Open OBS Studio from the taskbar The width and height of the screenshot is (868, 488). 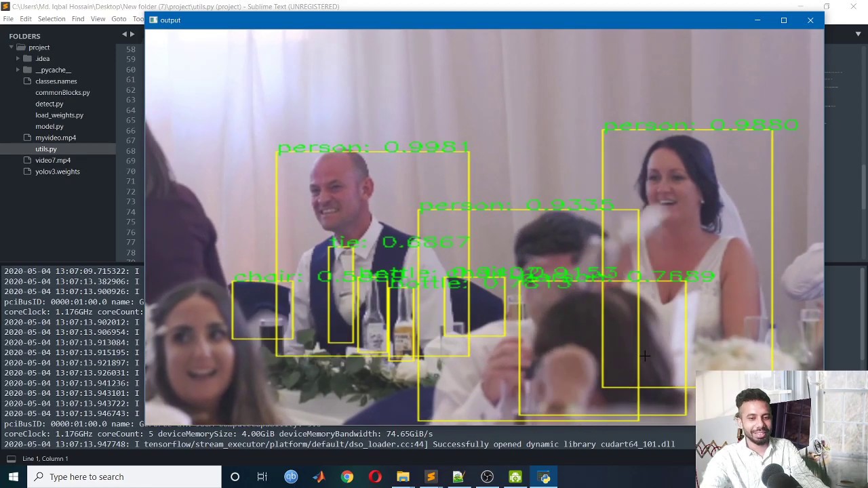point(487,476)
